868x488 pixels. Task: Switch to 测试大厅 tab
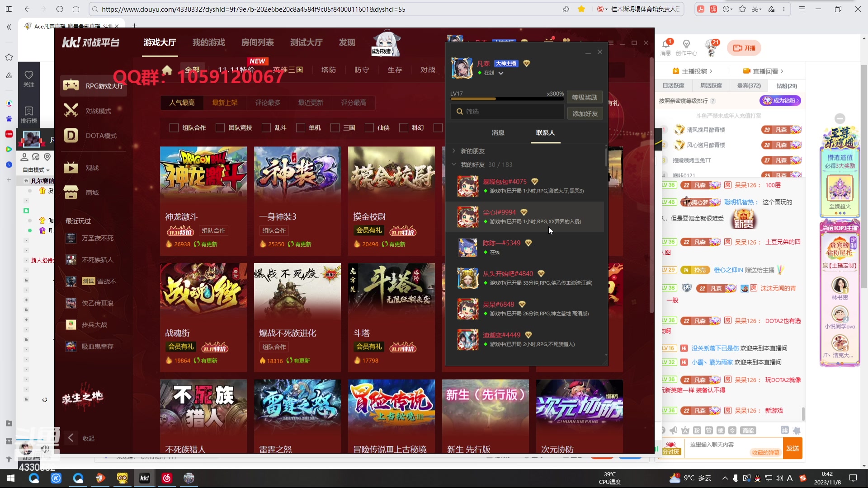point(306,42)
